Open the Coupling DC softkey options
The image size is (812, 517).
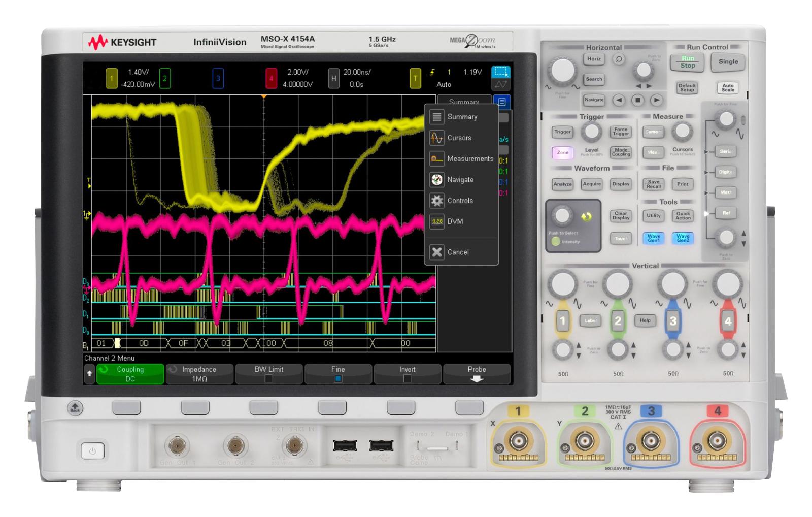click(130, 374)
